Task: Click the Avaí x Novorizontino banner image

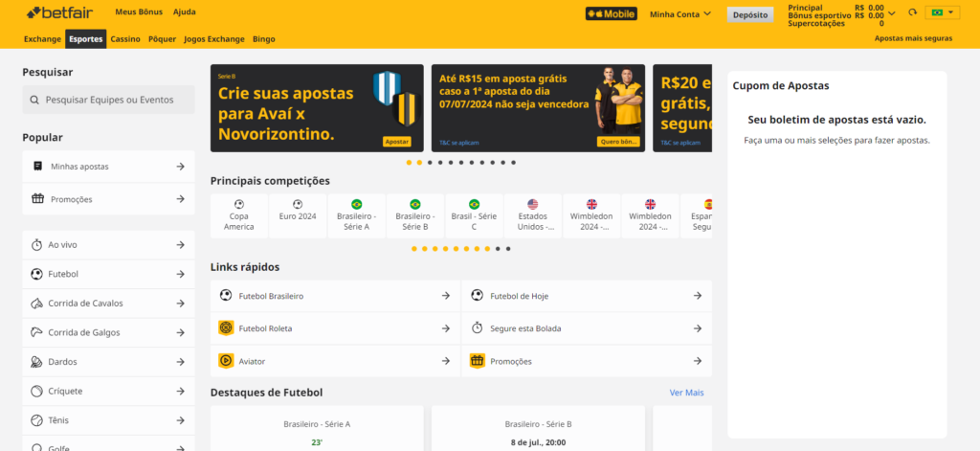Action: pyautogui.click(x=317, y=108)
